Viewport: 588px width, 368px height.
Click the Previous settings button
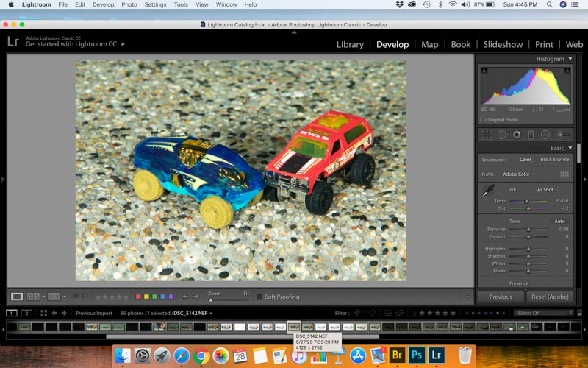(501, 297)
